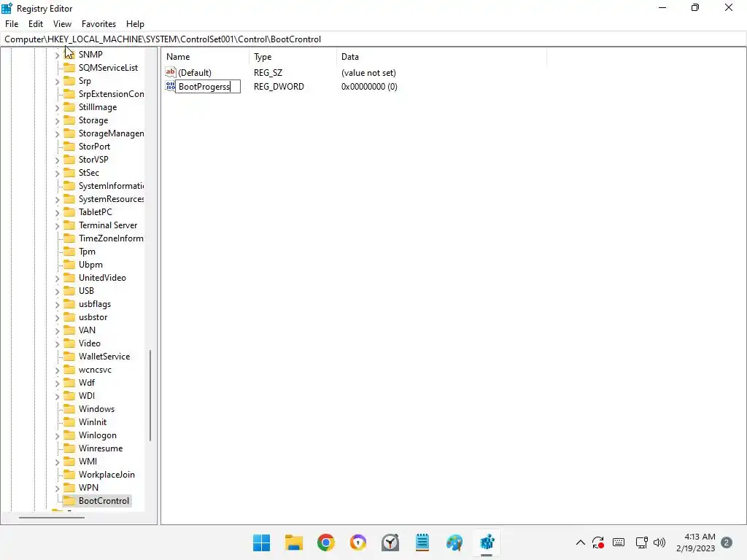The width and height of the screenshot is (747, 560).
Task: Open the View menu
Action: click(62, 24)
